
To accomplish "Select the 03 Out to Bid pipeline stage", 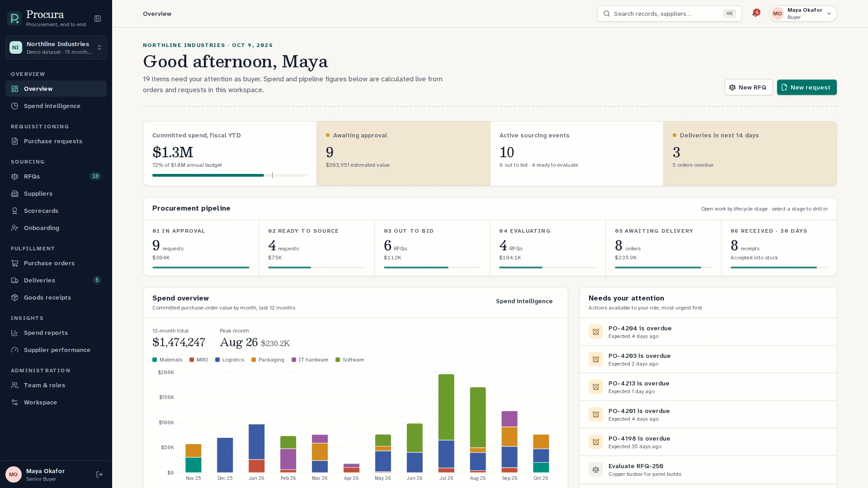I will point(432,248).
